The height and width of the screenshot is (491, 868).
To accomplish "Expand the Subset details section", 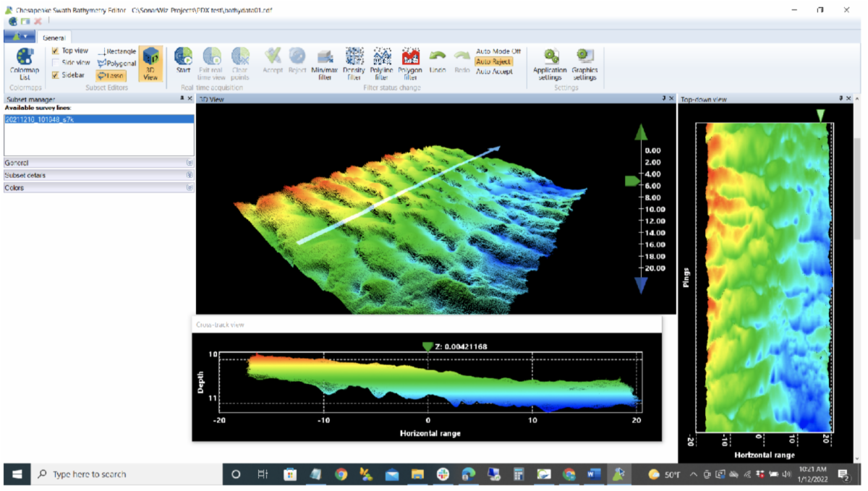I will 189,175.
